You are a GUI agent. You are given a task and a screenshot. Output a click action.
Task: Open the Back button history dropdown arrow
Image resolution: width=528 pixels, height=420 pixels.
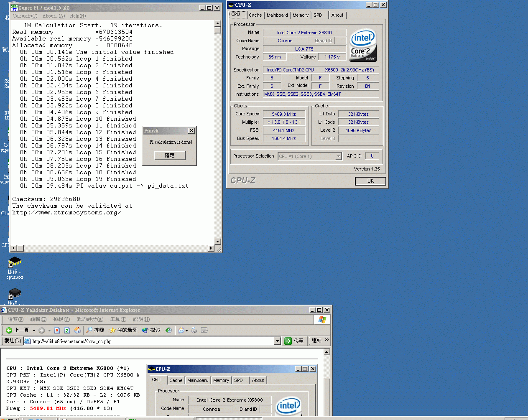[x=34, y=330]
